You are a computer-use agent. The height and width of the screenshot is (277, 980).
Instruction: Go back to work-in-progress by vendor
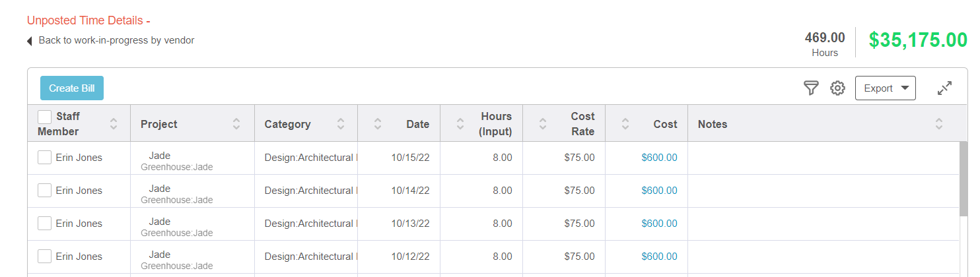pyautogui.click(x=116, y=40)
